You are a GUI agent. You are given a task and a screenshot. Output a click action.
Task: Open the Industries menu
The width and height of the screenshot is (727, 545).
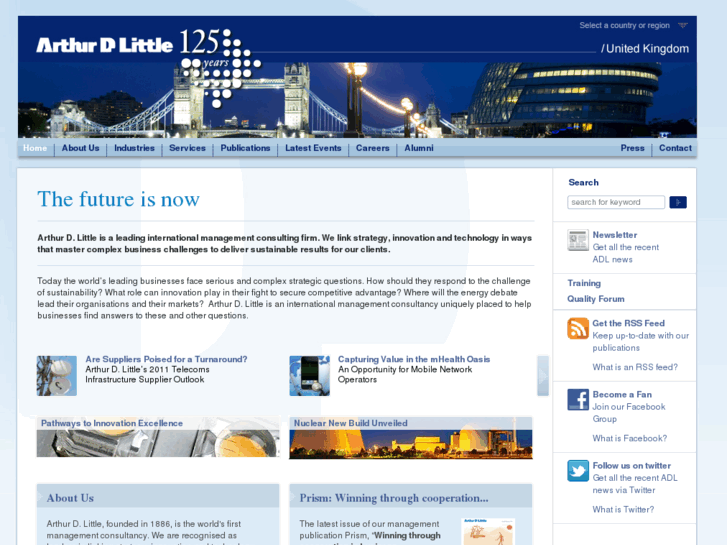(134, 148)
